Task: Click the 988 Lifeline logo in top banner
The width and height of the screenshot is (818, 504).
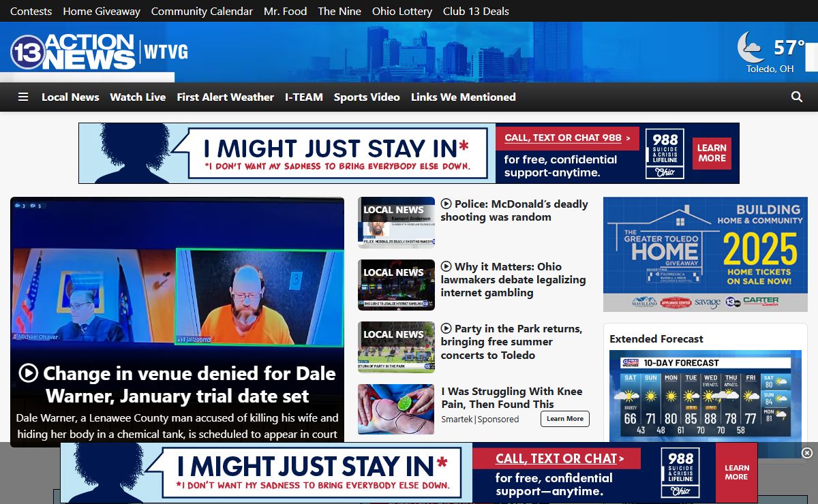Action: 665,153
